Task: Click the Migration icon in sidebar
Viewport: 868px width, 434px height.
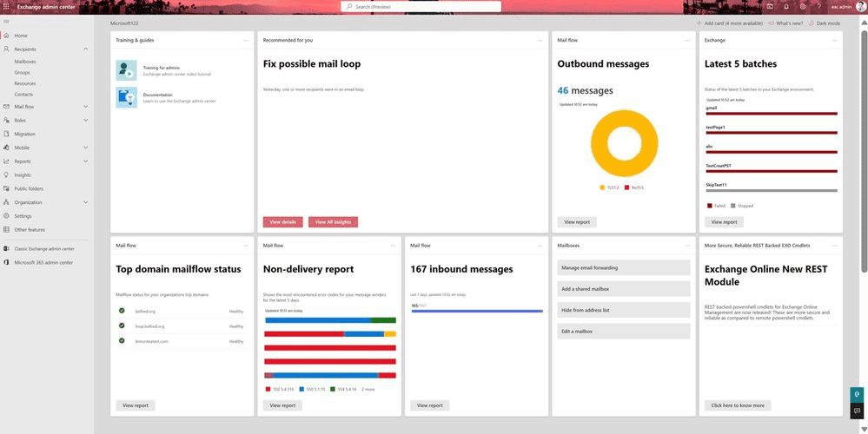Action: pos(6,134)
